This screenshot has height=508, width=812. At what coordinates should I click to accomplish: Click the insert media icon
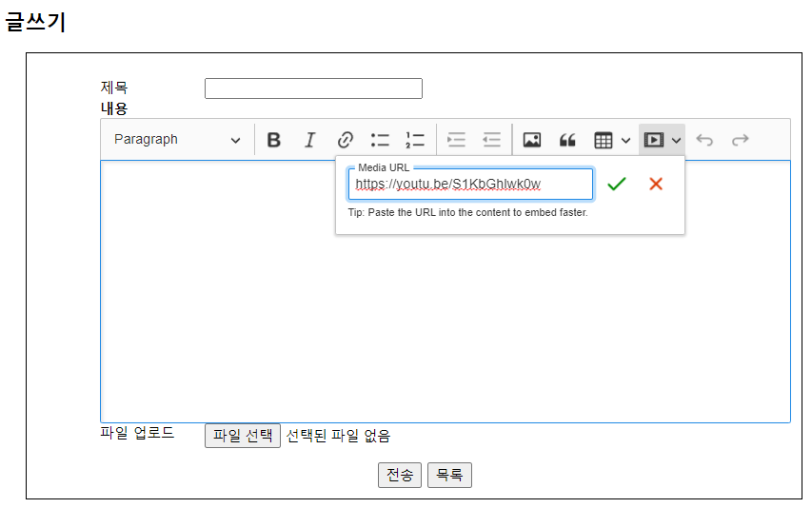654,140
